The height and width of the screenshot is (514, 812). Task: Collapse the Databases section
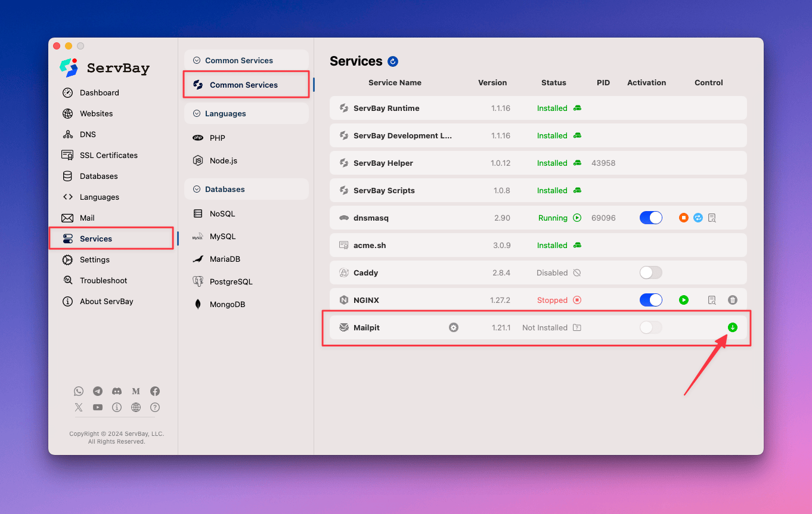tap(196, 189)
